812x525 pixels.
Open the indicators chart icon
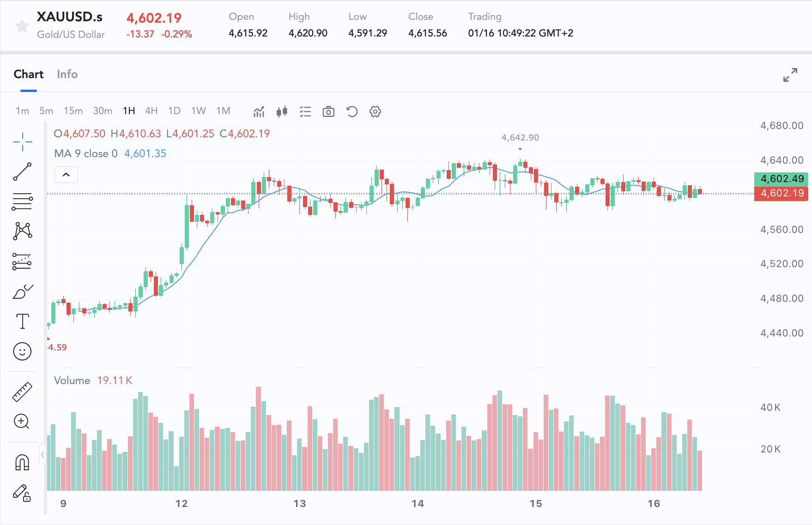[x=259, y=111]
